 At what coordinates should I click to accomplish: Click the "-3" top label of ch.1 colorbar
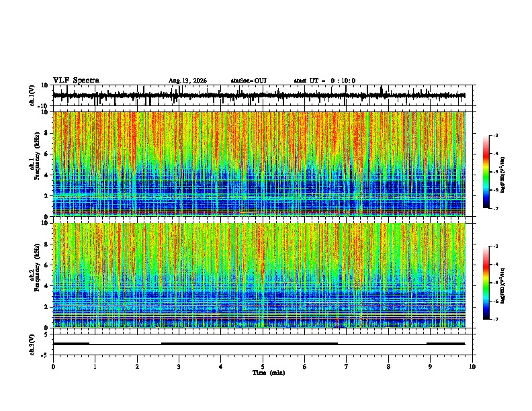(496, 135)
